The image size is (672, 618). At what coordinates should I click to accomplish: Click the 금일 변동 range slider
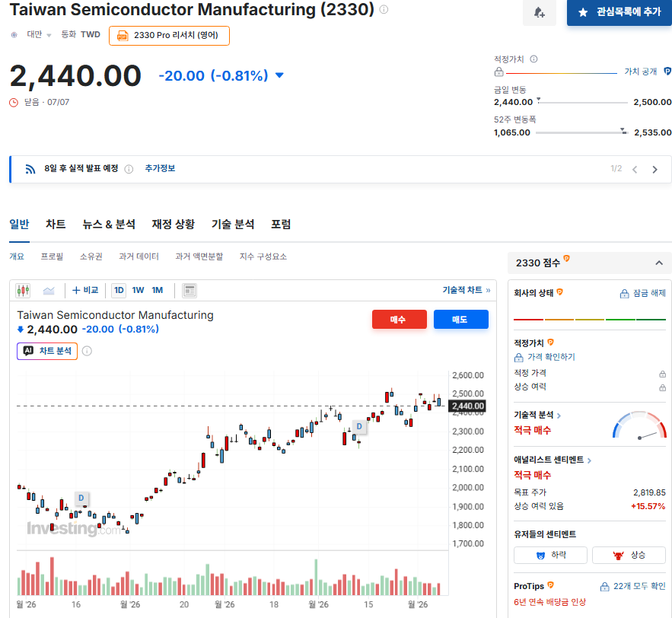point(581,102)
